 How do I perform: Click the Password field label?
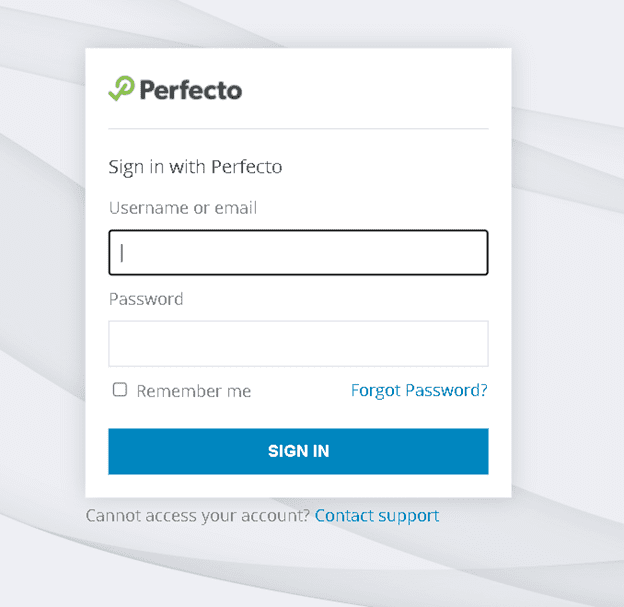pos(146,299)
